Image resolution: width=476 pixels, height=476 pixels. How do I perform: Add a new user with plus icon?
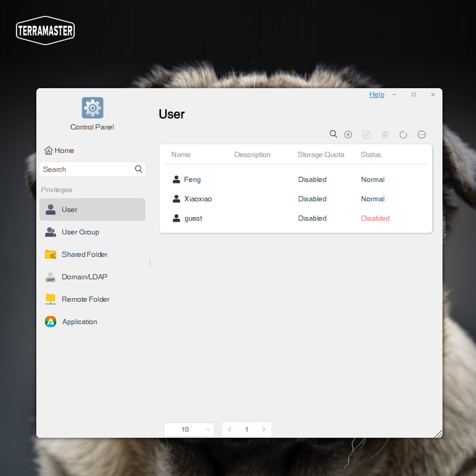[348, 134]
